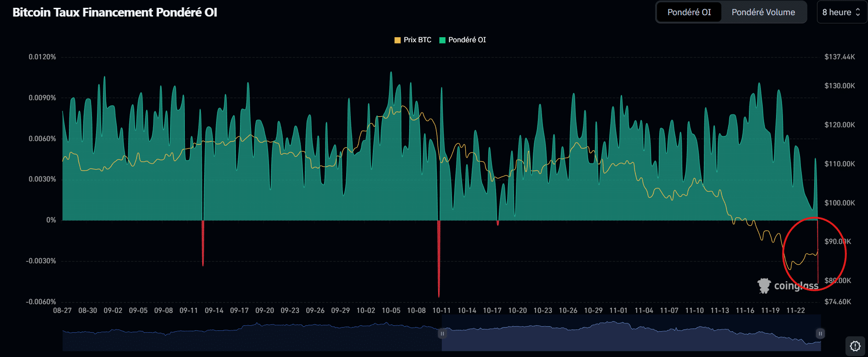Screen dimensions: 868x357
Task: Select the Pondéré OI tab
Action: click(x=689, y=12)
